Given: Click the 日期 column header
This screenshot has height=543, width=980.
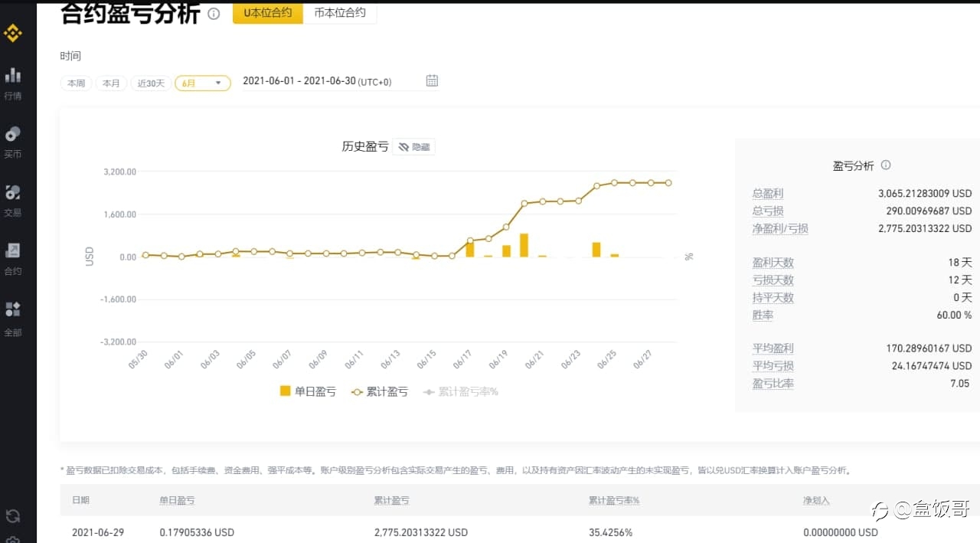Looking at the screenshot, I should [80, 500].
